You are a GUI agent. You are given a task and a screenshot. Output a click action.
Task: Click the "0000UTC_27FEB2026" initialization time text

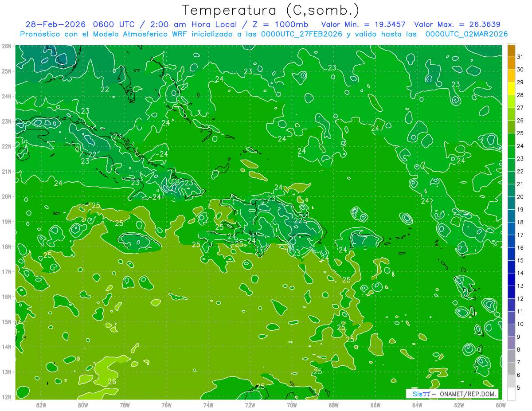[x=301, y=34]
